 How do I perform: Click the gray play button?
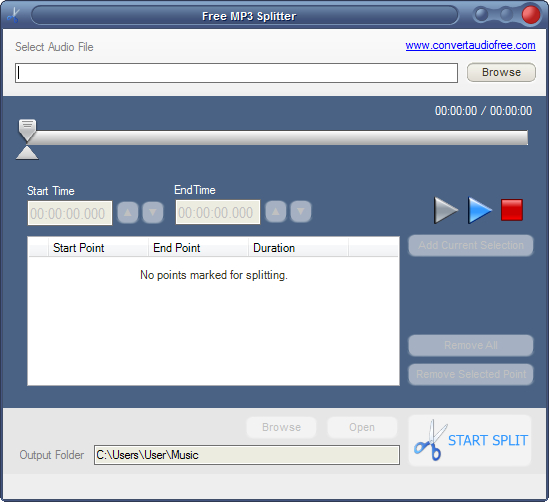(445, 210)
